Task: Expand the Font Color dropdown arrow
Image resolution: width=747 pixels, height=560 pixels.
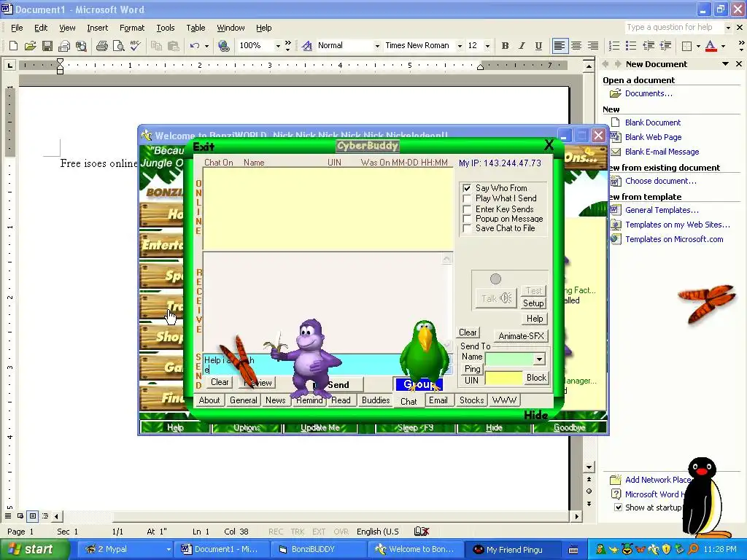Action: point(723,46)
